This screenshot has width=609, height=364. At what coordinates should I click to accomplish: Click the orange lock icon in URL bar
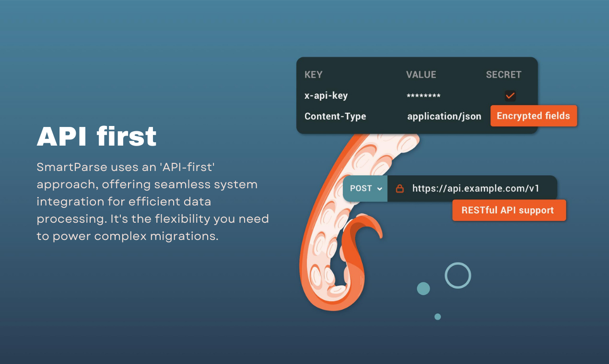click(399, 189)
